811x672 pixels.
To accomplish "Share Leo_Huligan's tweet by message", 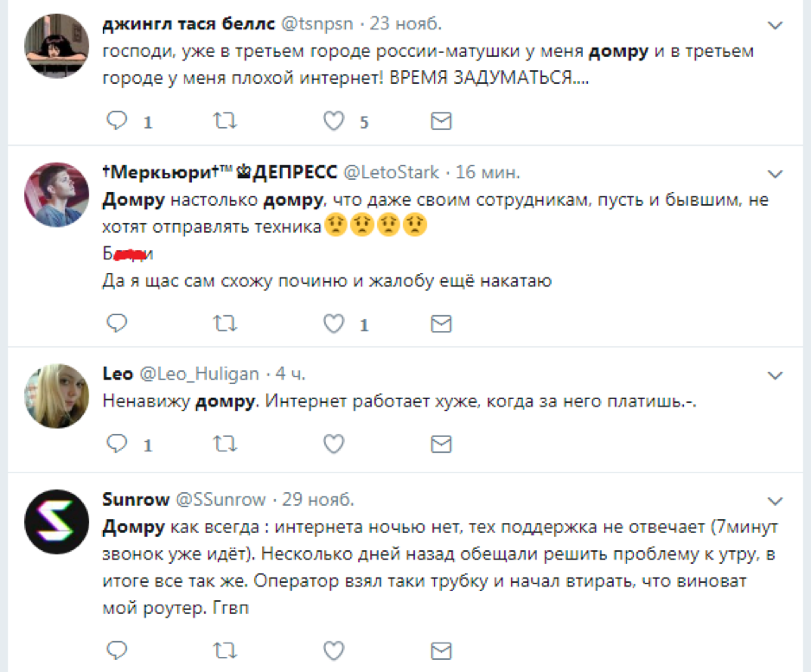I will pos(441,445).
